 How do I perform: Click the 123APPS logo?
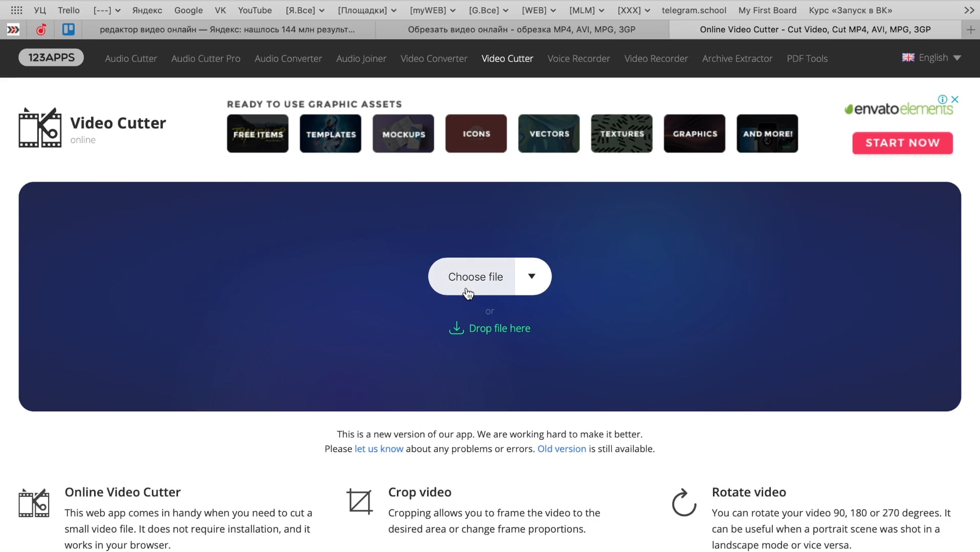51,57
